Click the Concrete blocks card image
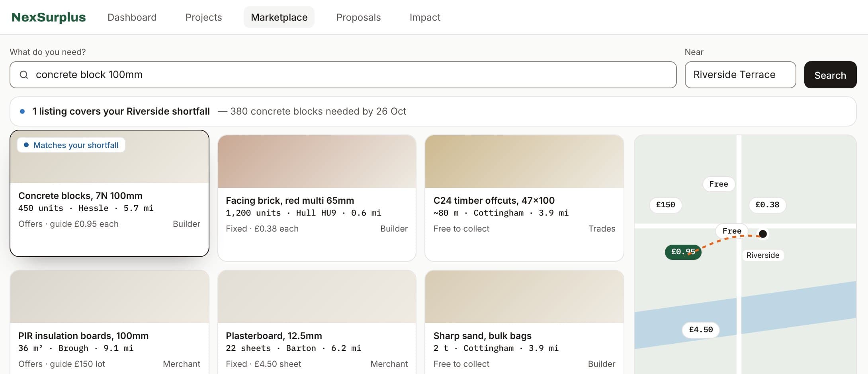 (109, 157)
